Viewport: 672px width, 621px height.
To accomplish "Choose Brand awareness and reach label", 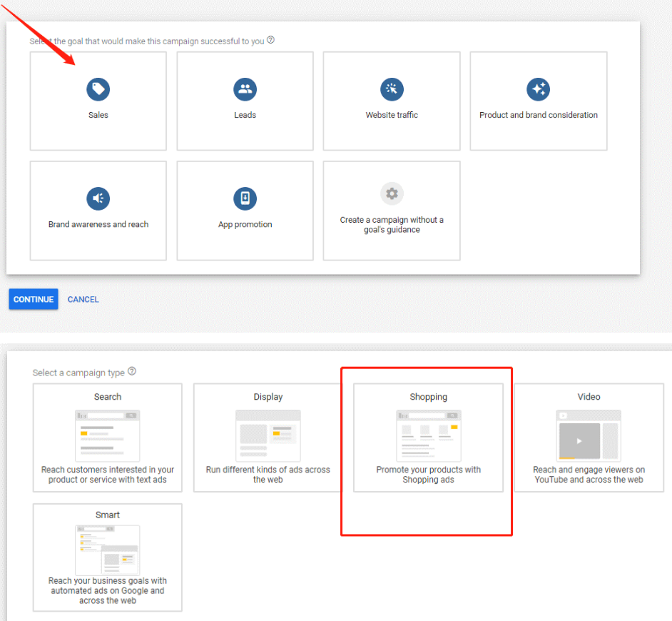I will pos(98,224).
